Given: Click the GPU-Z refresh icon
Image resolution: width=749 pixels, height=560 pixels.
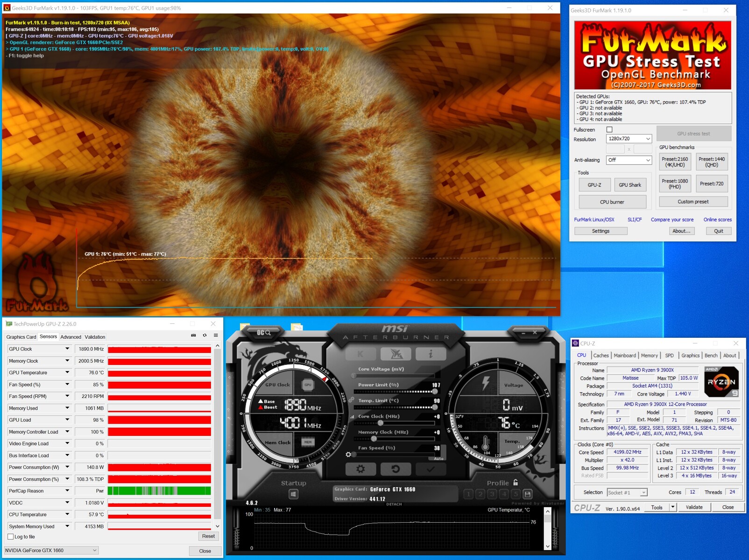Looking at the screenshot, I should click(205, 336).
